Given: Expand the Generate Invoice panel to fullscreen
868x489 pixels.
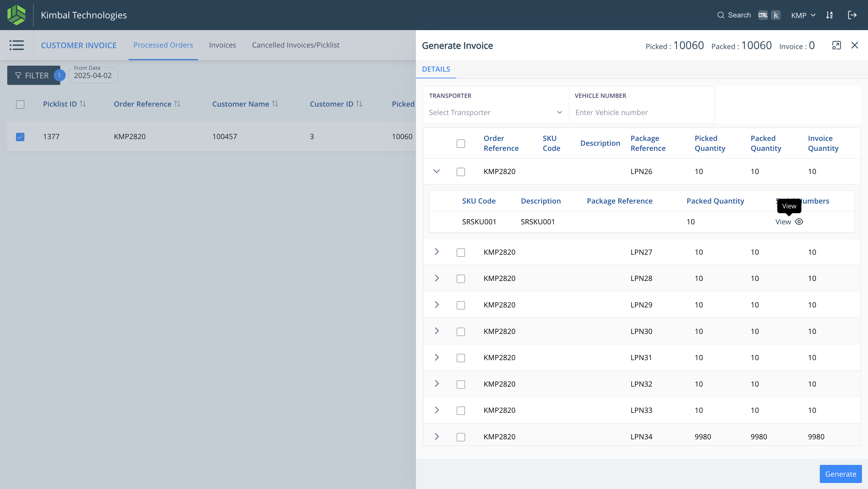Looking at the screenshot, I should 836,45.
